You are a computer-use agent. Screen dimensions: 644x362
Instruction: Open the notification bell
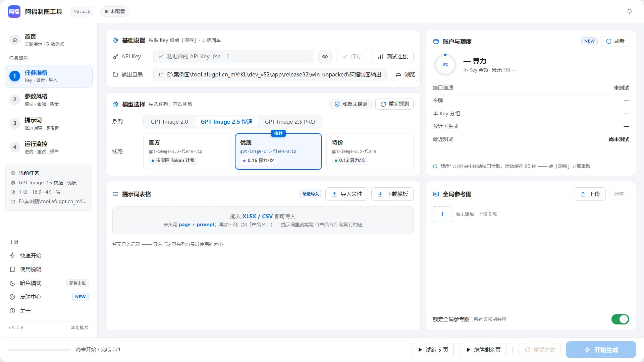[630, 11]
